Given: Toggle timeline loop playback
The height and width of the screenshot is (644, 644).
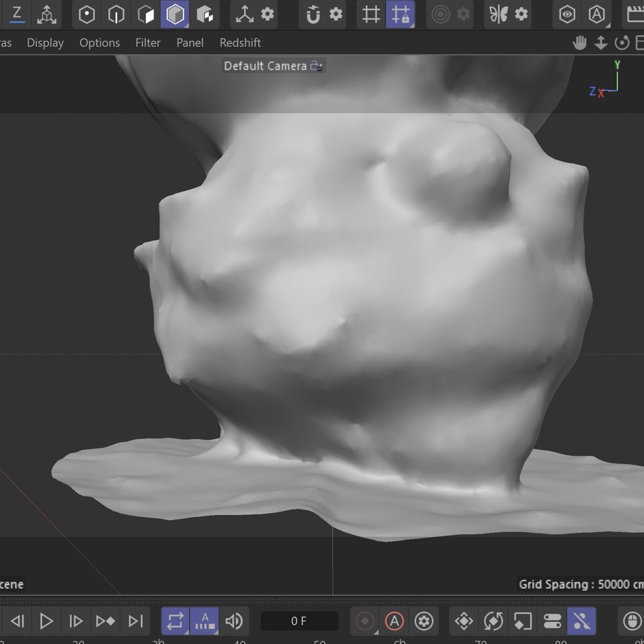Looking at the screenshot, I should point(175,621).
